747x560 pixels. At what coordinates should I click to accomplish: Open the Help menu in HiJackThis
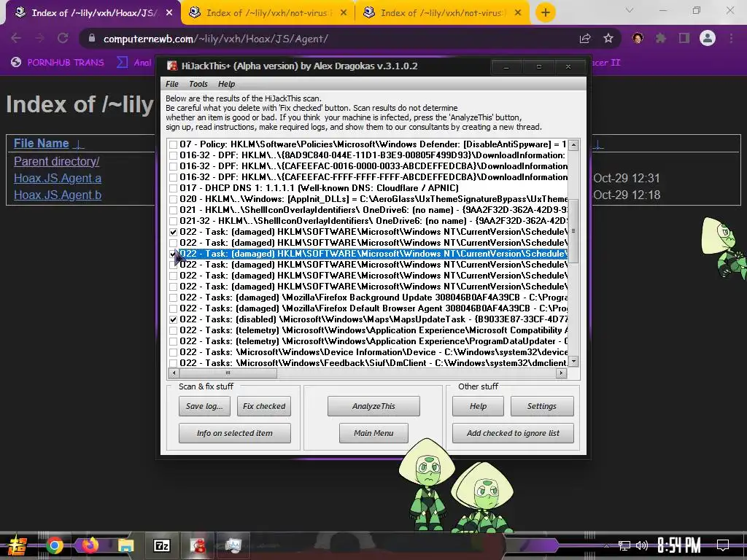(x=226, y=84)
